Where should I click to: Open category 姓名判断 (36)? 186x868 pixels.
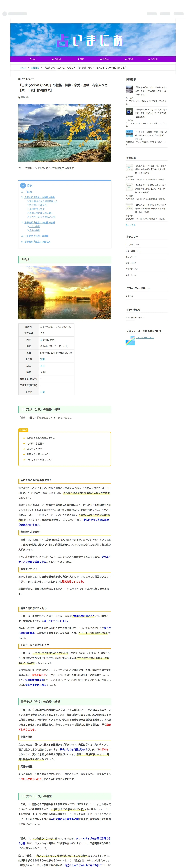tap(132, 269)
